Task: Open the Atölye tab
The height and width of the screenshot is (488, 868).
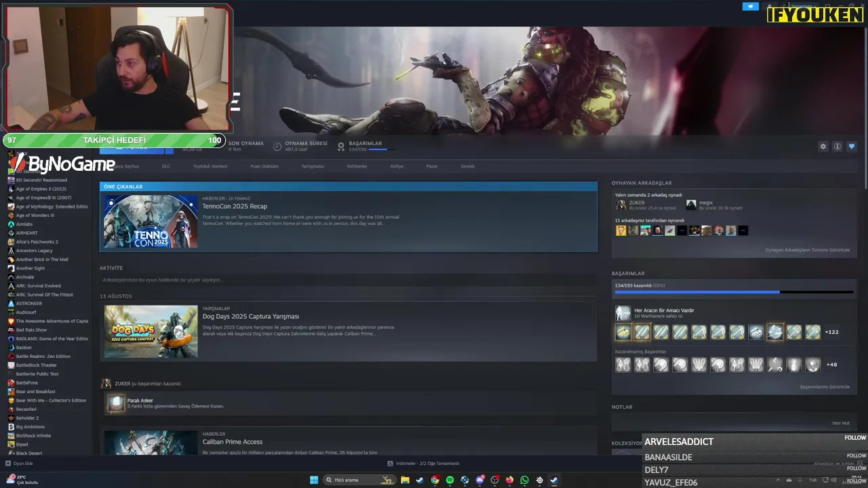Action: click(x=397, y=166)
